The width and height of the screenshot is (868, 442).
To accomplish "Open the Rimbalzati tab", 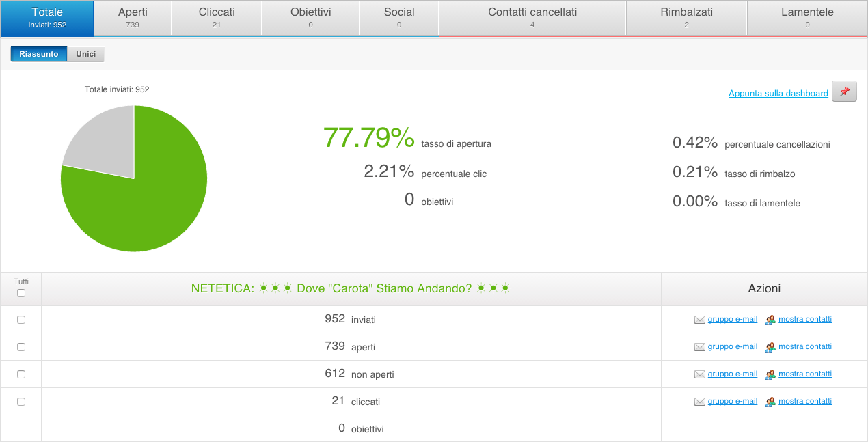I will 686,18.
